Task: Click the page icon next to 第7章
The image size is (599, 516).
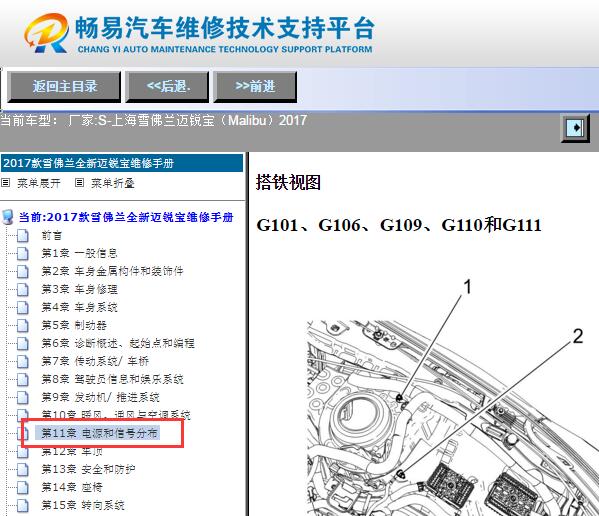Action: (23, 361)
